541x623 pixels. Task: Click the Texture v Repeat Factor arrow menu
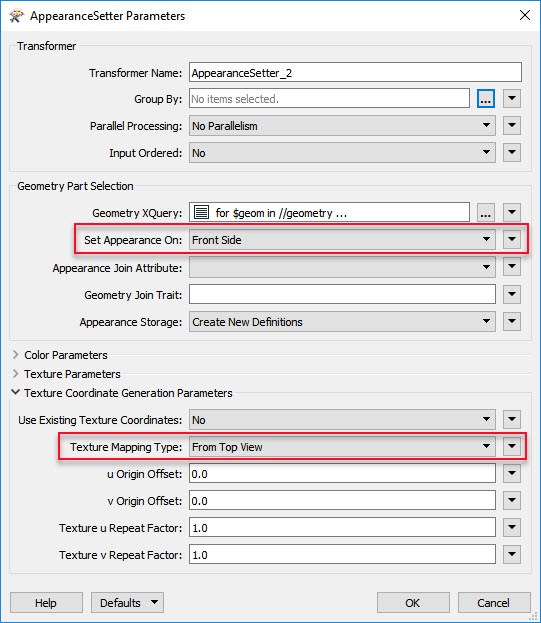(512, 554)
